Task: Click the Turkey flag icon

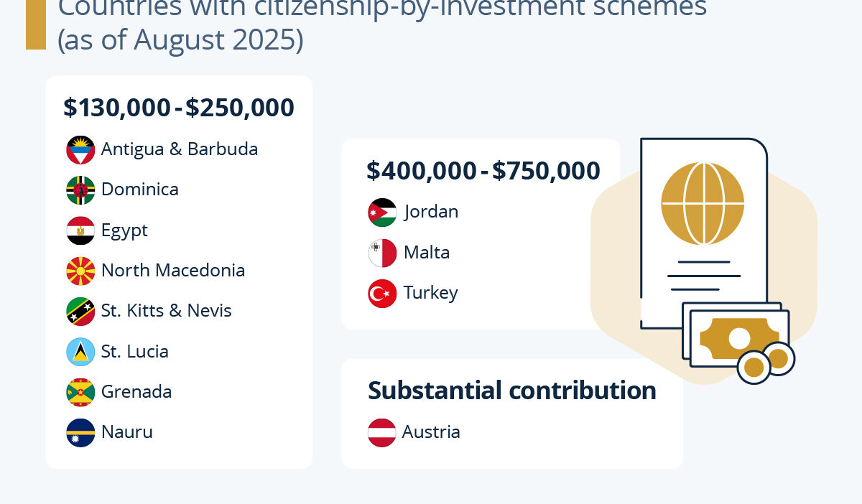Action: tap(382, 293)
